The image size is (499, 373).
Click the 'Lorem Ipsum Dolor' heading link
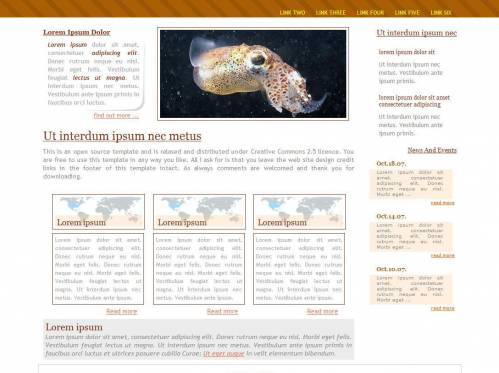(76, 32)
